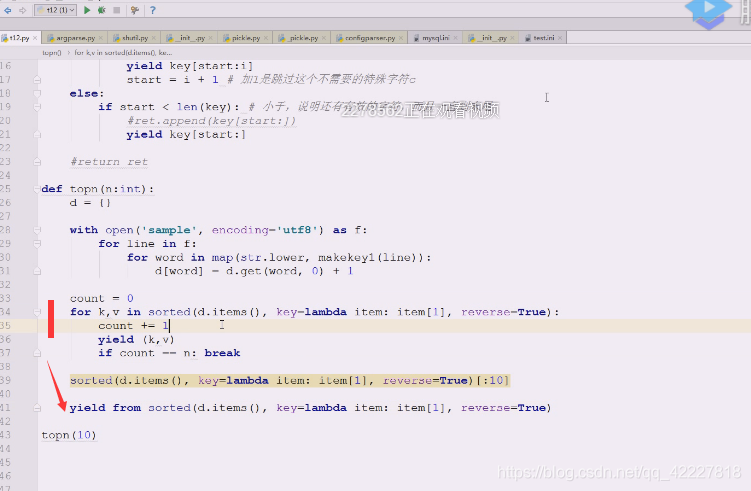
Task: Open Help with the question mark icon
Action: tap(152, 10)
